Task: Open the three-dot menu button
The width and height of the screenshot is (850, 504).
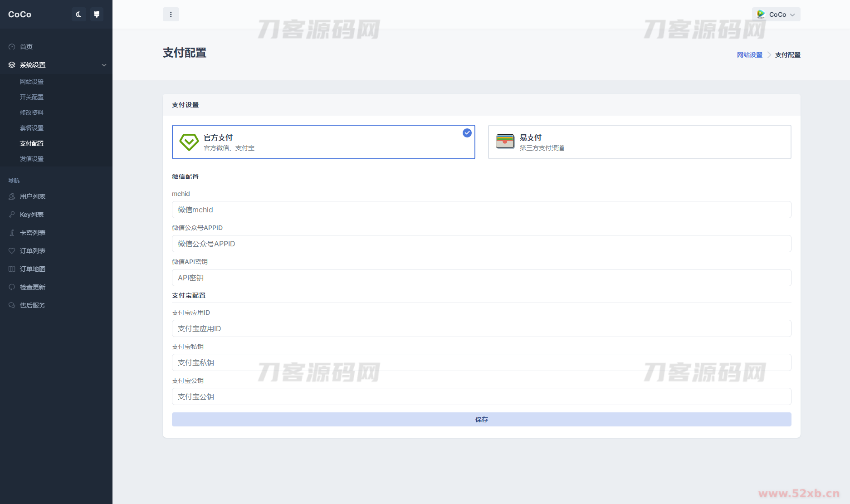Action: point(171,15)
